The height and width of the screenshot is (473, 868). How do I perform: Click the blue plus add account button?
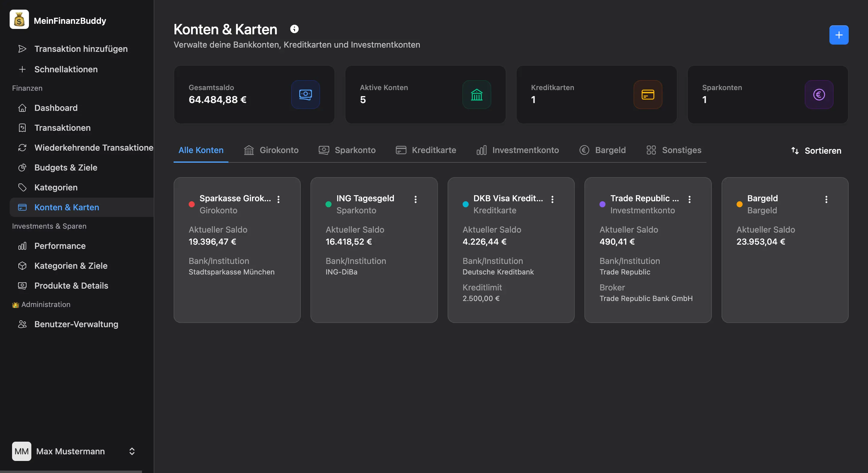pyautogui.click(x=838, y=35)
